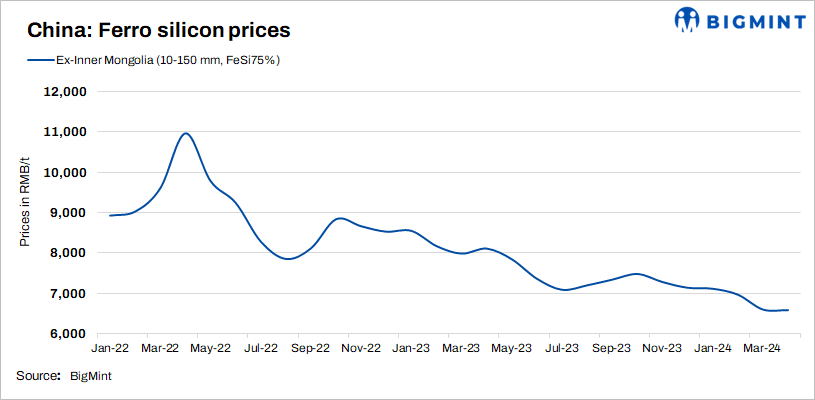Viewport: 815px width, 400px height.
Task: Click the May-22 x-axis label
Action: tap(210, 349)
